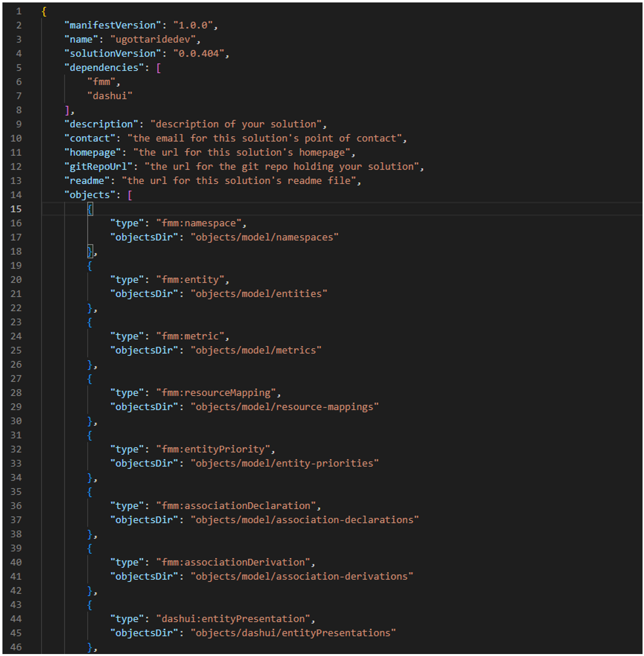Screen dimensions: 644x656
Task: Click the "objects/model/entity-priorities" path
Action: [284, 463]
